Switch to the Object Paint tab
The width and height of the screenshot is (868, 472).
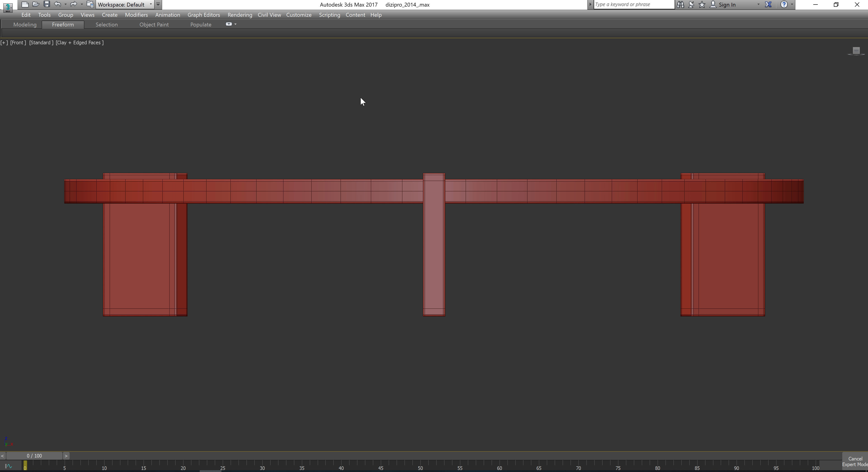pos(154,25)
